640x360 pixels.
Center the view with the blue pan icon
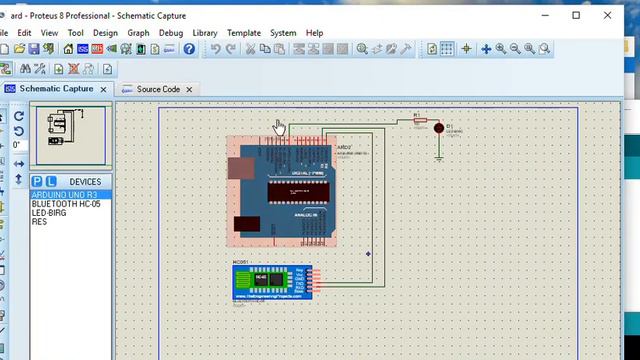click(x=486, y=49)
